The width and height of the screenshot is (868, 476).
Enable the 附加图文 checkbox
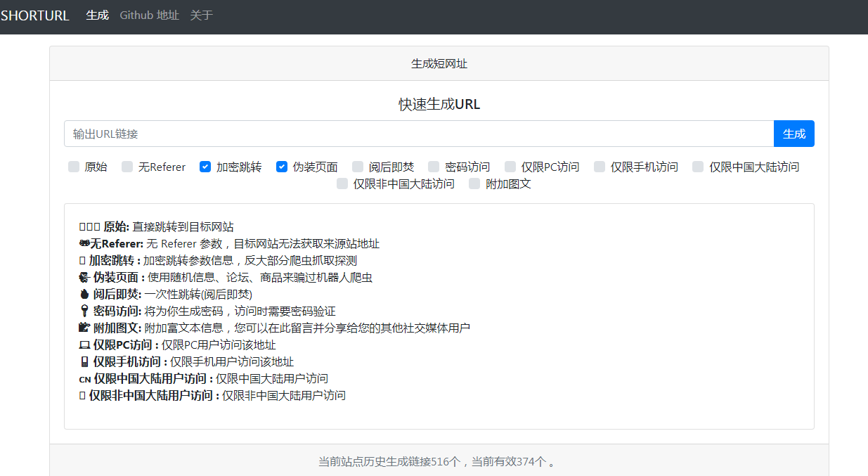[x=474, y=184]
